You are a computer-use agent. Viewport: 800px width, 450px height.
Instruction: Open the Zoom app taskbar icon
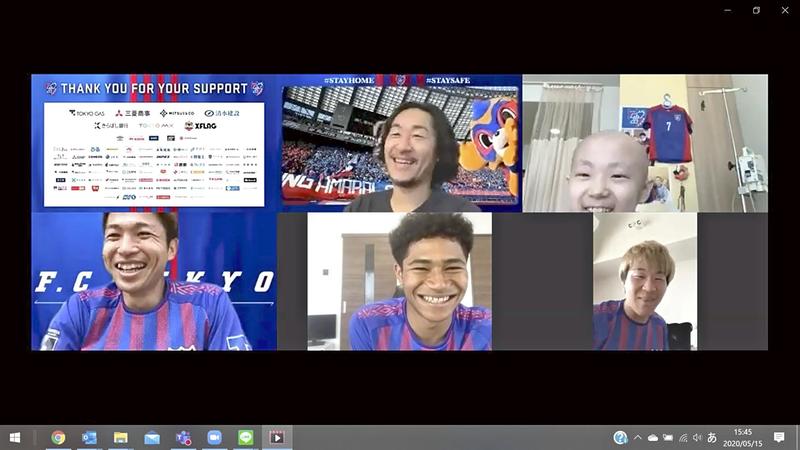click(214, 437)
